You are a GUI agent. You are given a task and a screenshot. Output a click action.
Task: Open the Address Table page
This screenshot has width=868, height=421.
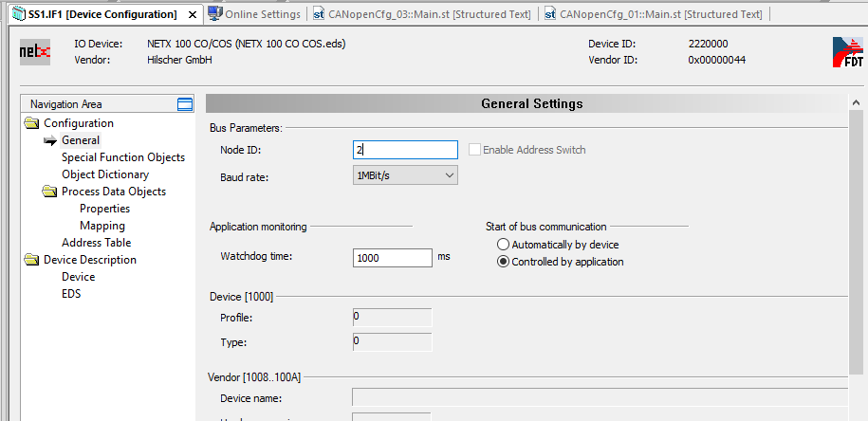point(97,243)
